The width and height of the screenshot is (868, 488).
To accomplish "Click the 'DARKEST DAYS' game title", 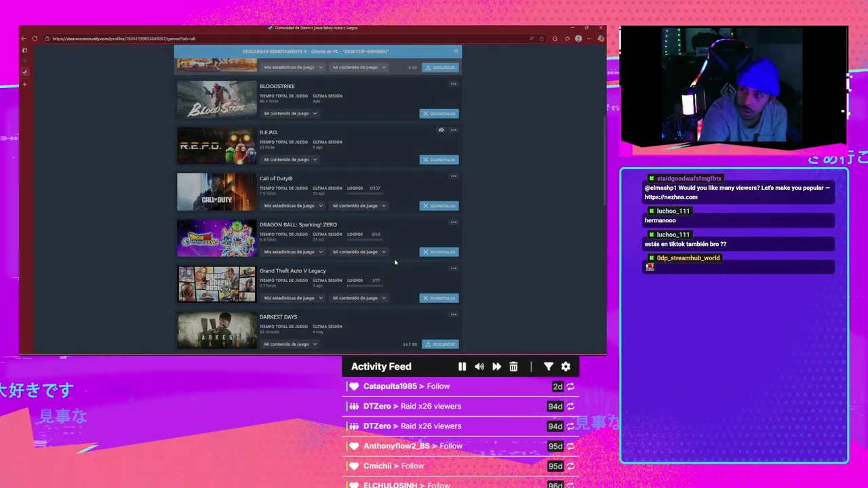I will coord(278,317).
